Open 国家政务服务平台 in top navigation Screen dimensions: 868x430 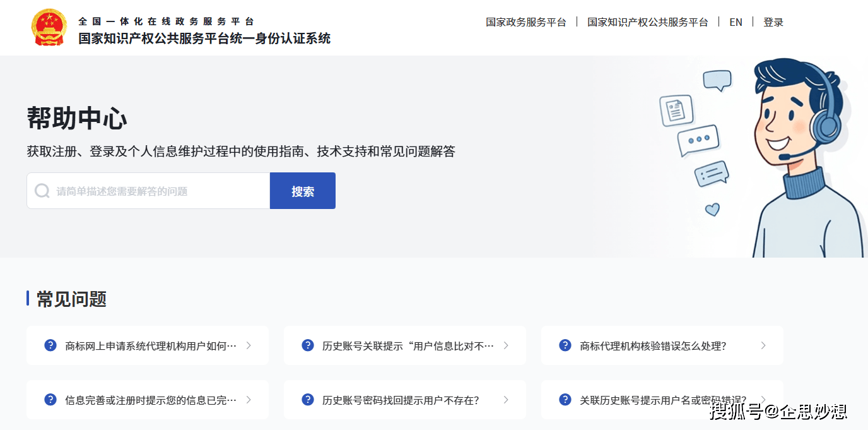(x=525, y=22)
